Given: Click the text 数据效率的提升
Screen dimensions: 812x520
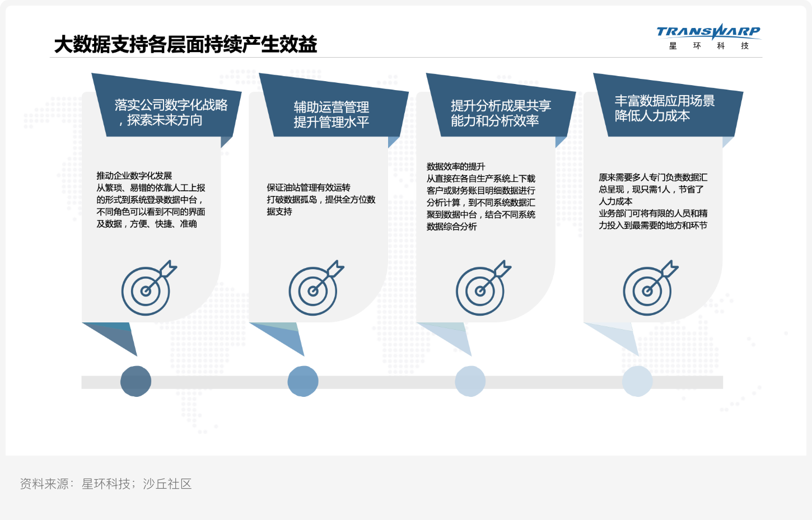Looking at the screenshot, I should click(x=456, y=166).
